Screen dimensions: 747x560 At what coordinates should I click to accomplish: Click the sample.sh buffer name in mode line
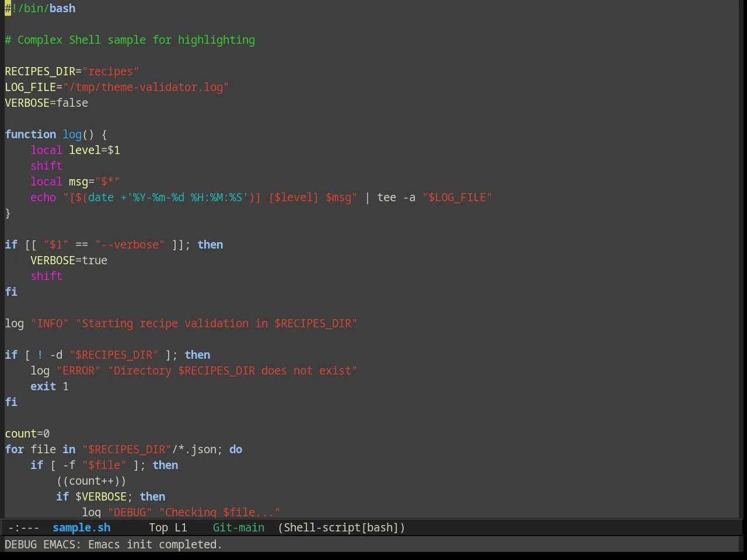click(81, 527)
